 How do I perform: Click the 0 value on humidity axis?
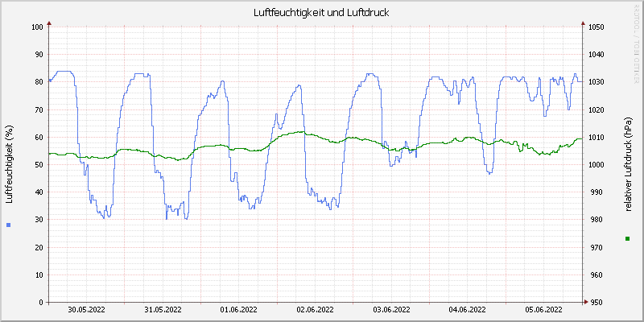41,303
